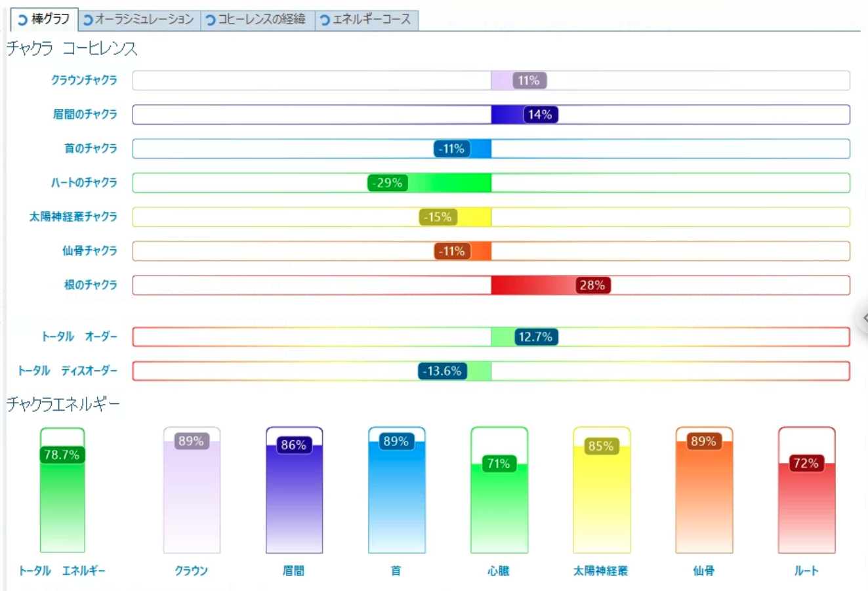Switch to the オーラシミュレーション tab
The image size is (868, 591).
[x=144, y=20]
